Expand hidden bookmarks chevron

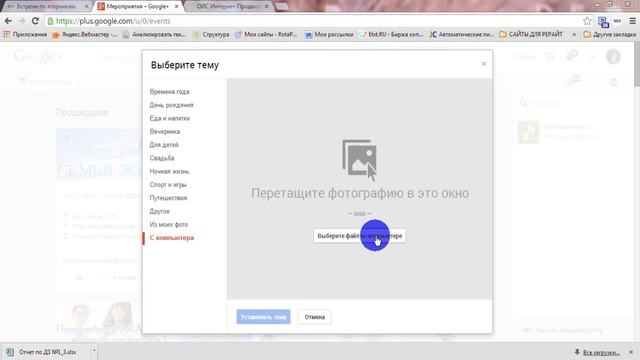574,35
